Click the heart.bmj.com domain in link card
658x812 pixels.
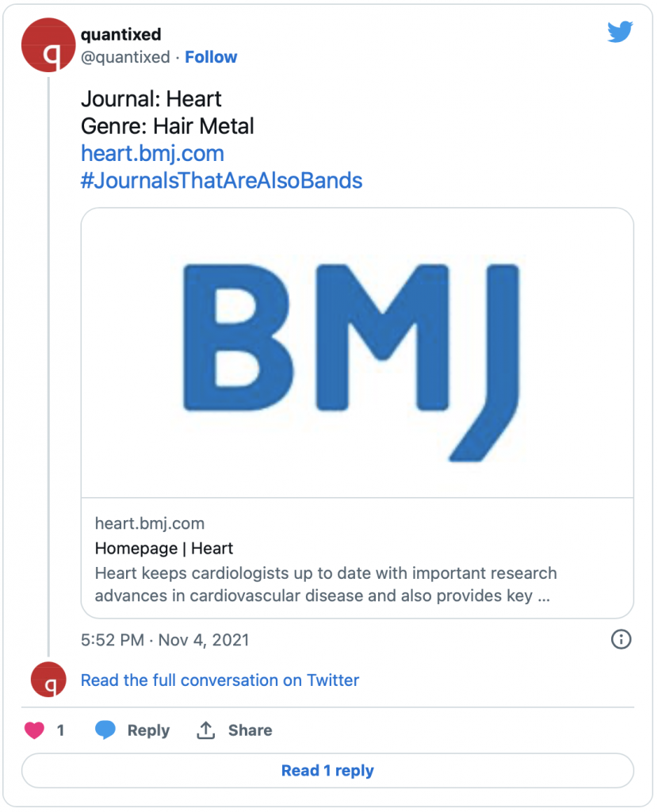coord(150,523)
